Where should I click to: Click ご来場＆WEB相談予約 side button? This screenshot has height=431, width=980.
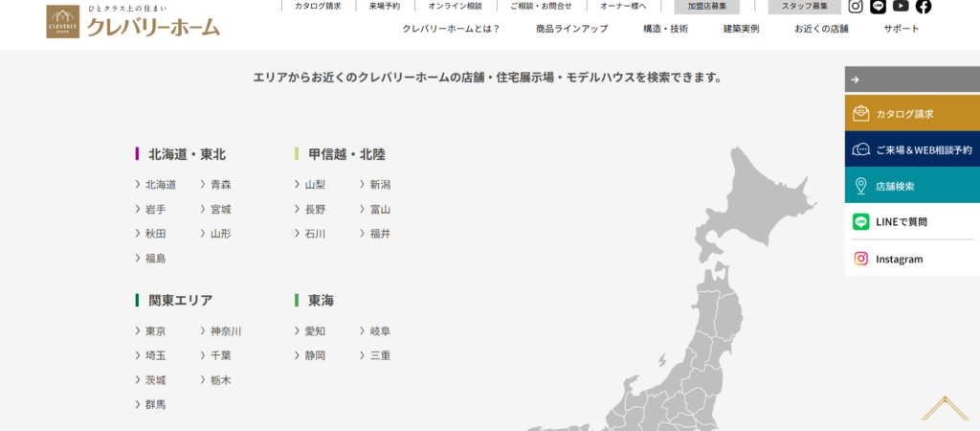click(912, 150)
